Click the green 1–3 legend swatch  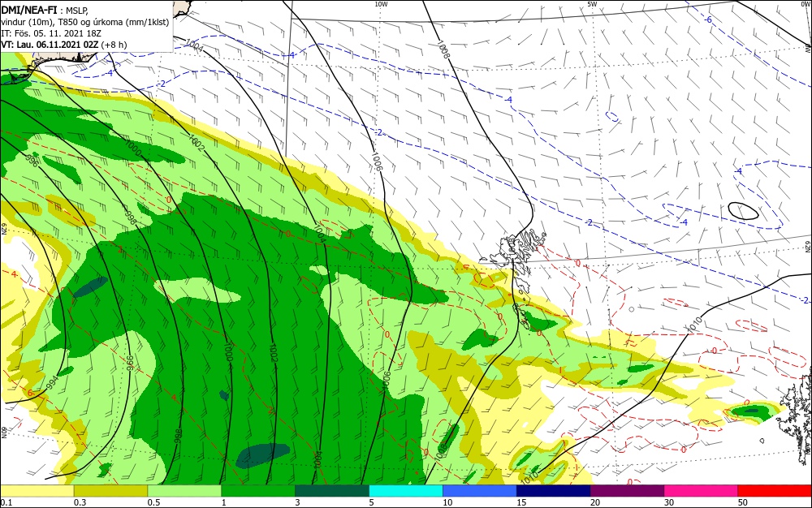(x=258, y=491)
